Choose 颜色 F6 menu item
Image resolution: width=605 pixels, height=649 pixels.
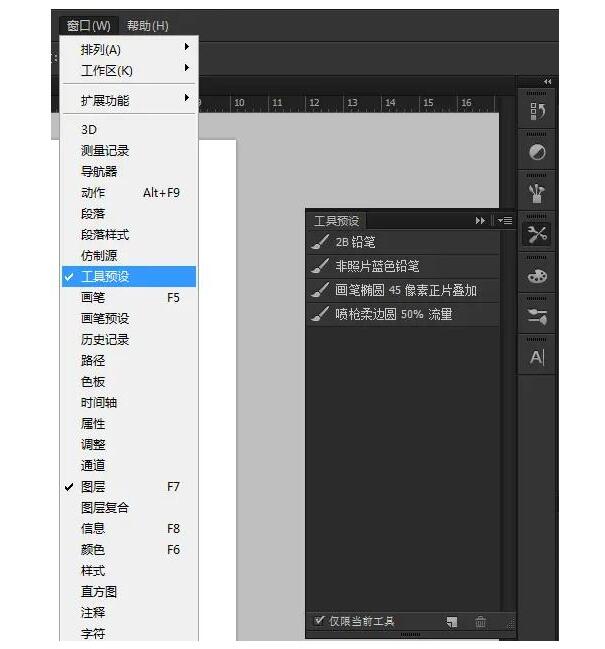[x=129, y=550]
